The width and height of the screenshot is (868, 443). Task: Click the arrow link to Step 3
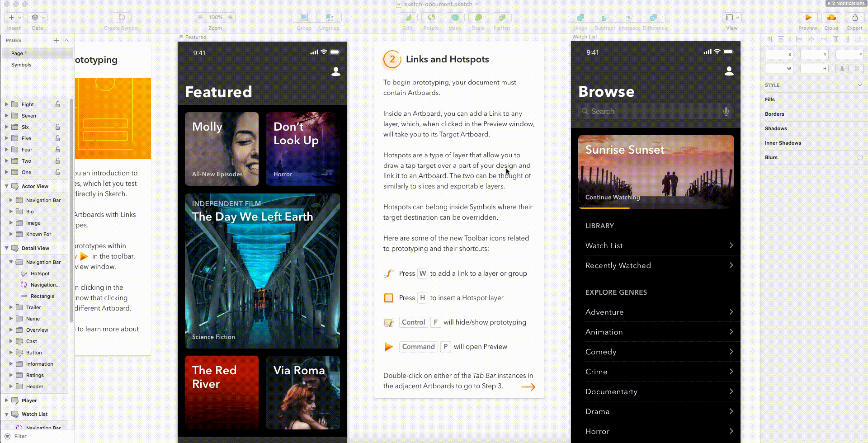528,386
